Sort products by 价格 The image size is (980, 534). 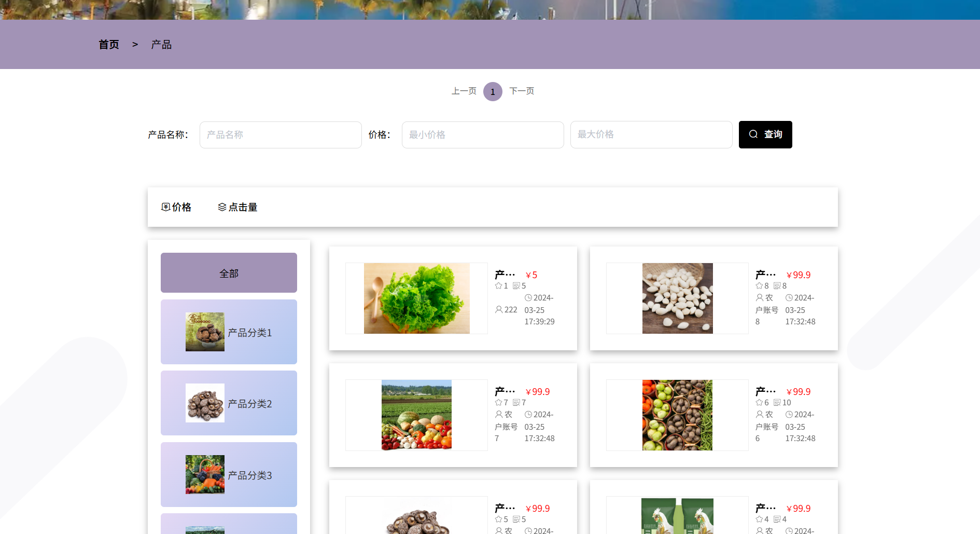click(176, 207)
